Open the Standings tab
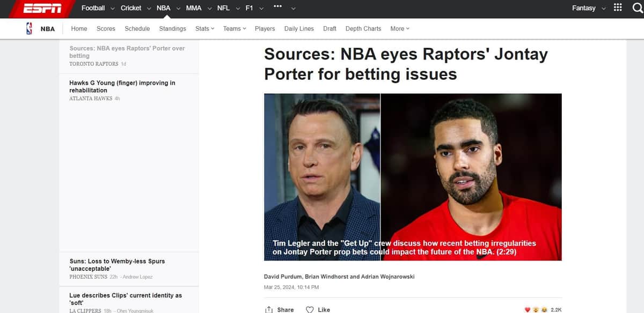This screenshot has height=313, width=644. (172, 29)
